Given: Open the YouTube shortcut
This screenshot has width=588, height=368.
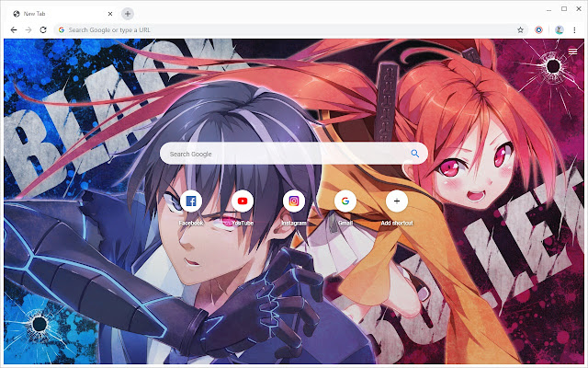Looking at the screenshot, I should click(x=243, y=201).
